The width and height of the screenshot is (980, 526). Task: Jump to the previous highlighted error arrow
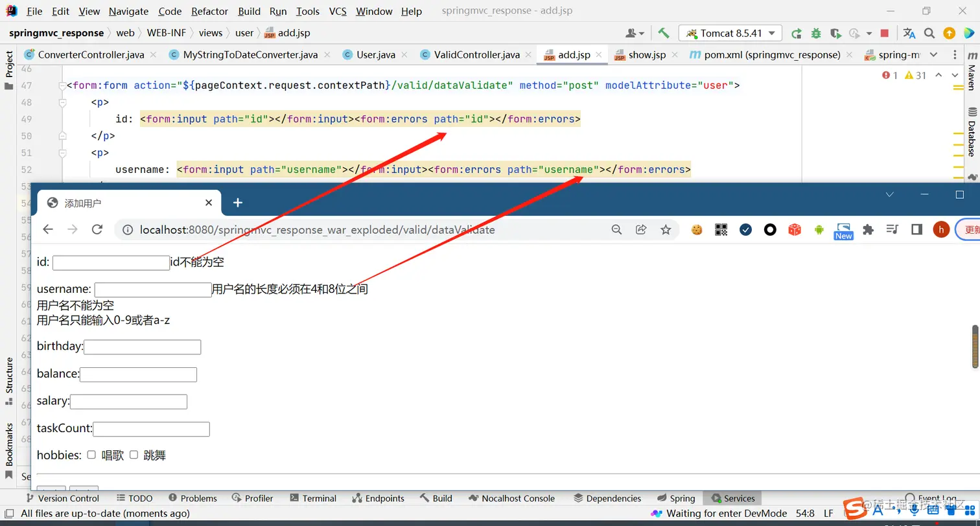point(939,75)
